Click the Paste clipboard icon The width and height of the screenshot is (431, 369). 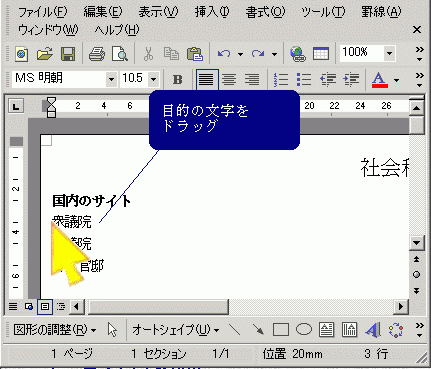click(195, 53)
